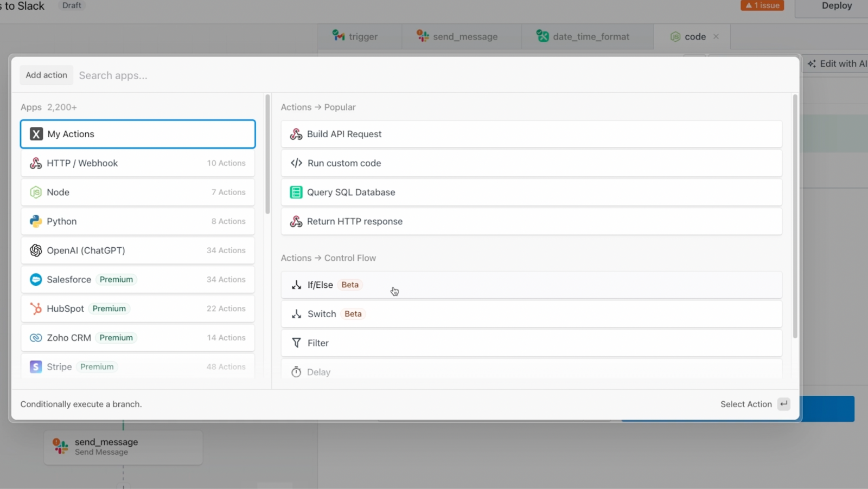868x489 pixels.
Task: Click the Node icon on code tab
Action: pyautogui.click(x=675, y=36)
